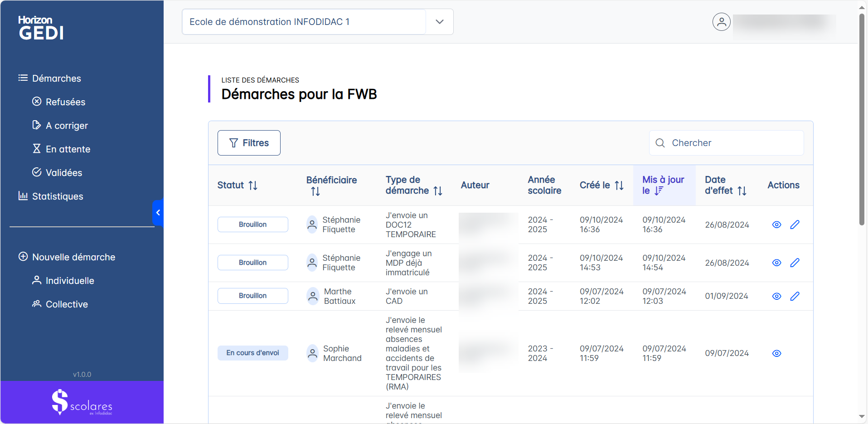Screen dimensions: 868x424
Task: Sort table by Statut column arrows
Action: pos(253,185)
